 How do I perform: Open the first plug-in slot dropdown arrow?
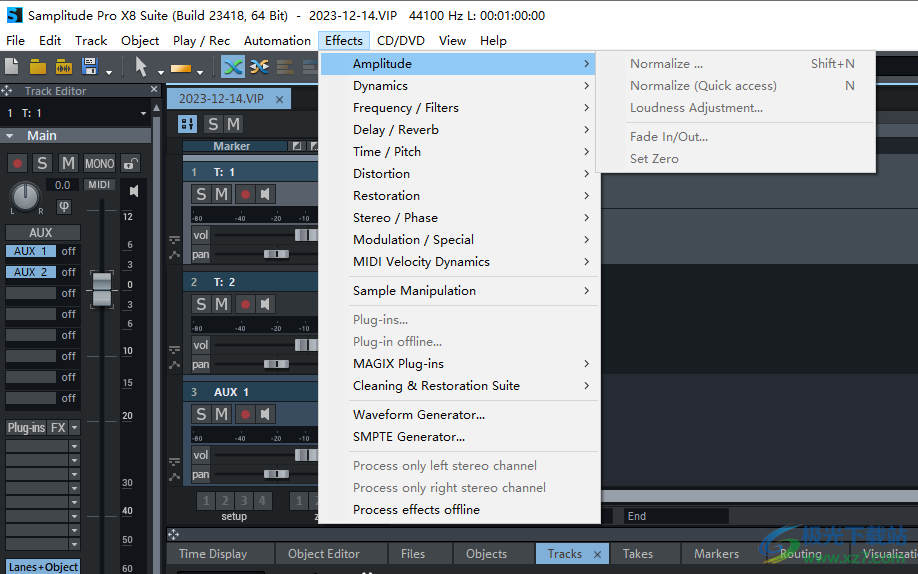74,446
